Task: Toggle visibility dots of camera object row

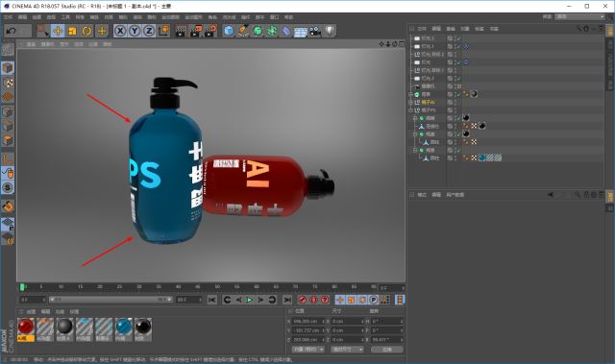Action: click(x=455, y=86)
